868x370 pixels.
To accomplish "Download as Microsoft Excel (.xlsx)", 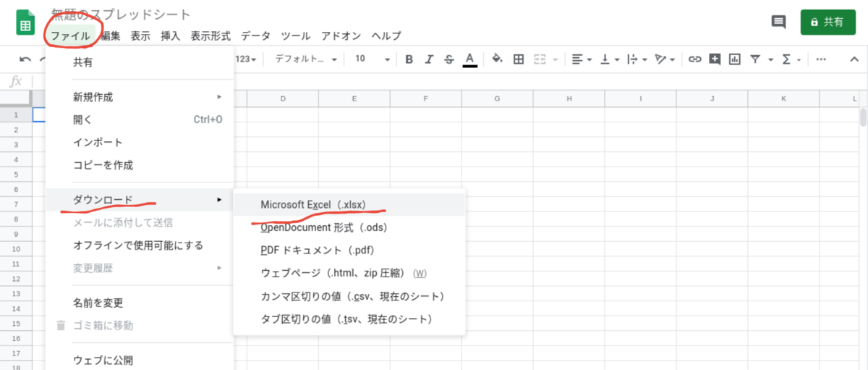I will 349,205.
